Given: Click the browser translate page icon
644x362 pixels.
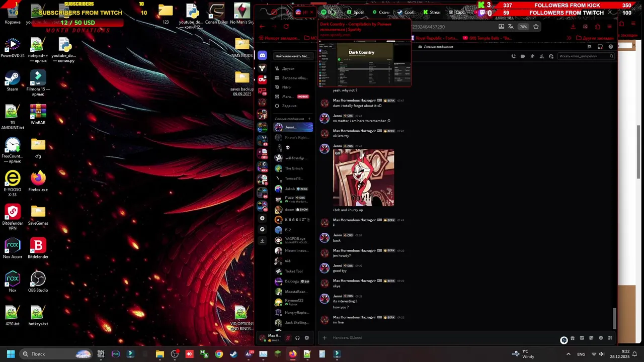Looking at the screenshot, I should click(x=511, y=27).
